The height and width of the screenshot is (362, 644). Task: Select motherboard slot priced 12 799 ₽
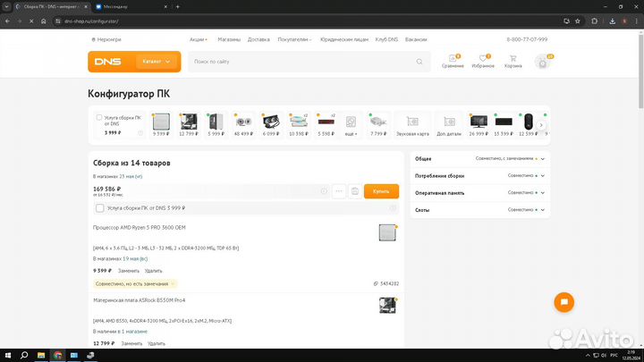pos(189,125)
